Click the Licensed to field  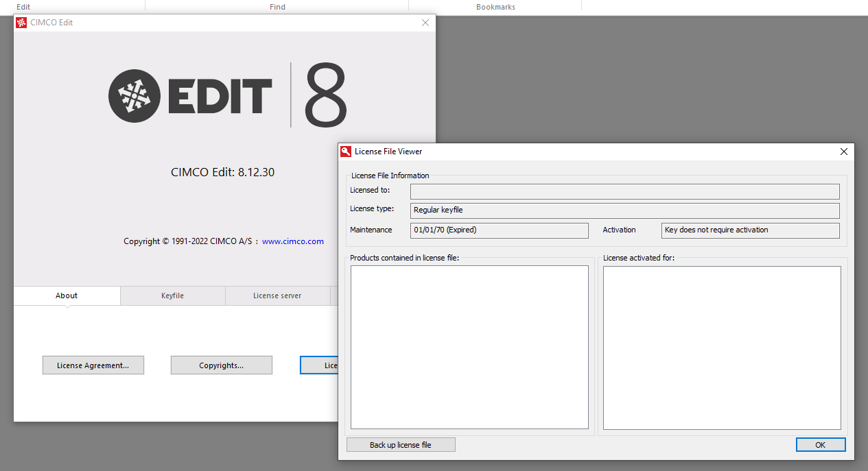pos(625,191)
